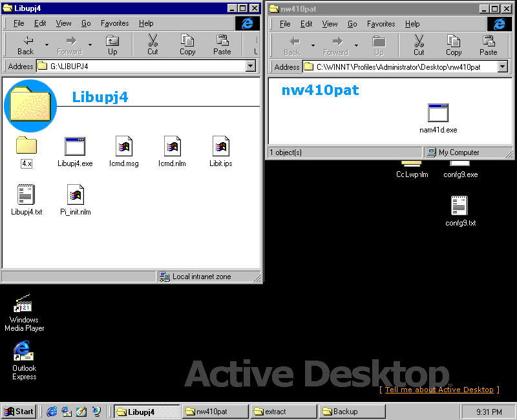The width and height of the screenshot is (517, 420).
Task: Switch to Libupj4 taskbar button
Action: click(x=147, y=412)
